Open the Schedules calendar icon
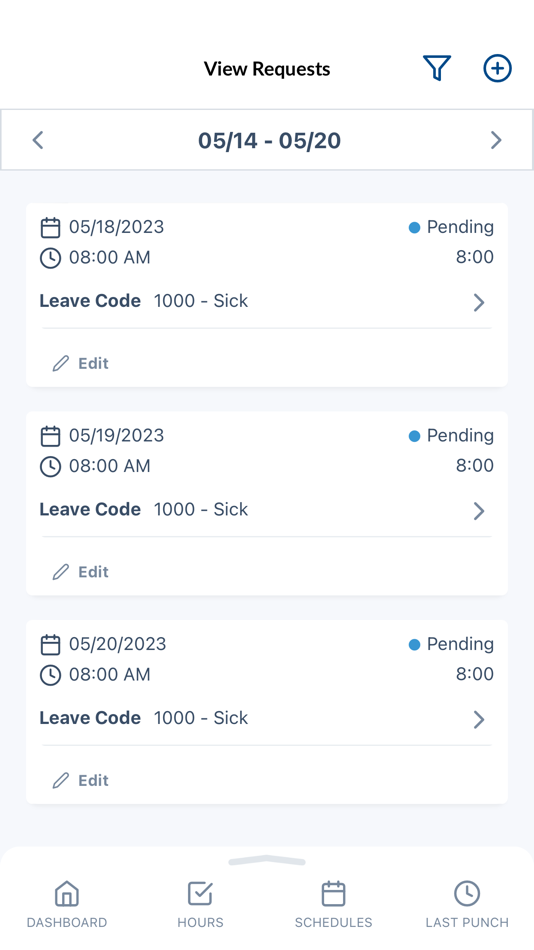This screenshot has height=950, width=534. [x=333, y=894]
